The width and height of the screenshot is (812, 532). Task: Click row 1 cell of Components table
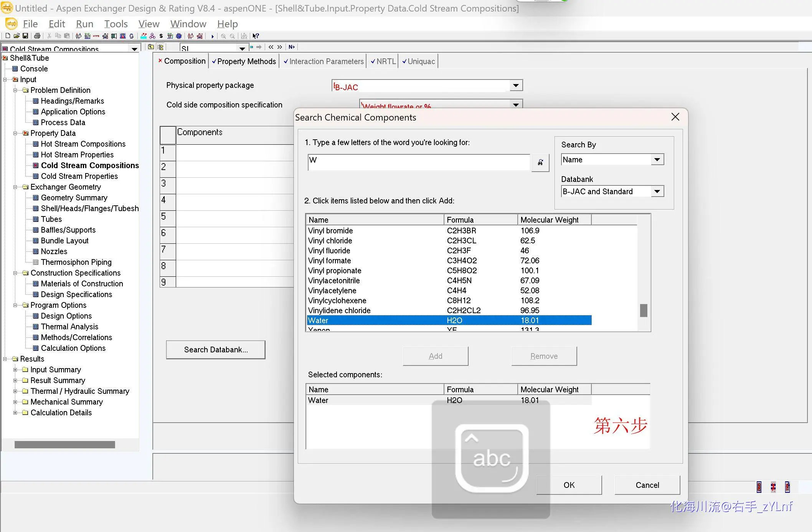(x=235, y=152)
